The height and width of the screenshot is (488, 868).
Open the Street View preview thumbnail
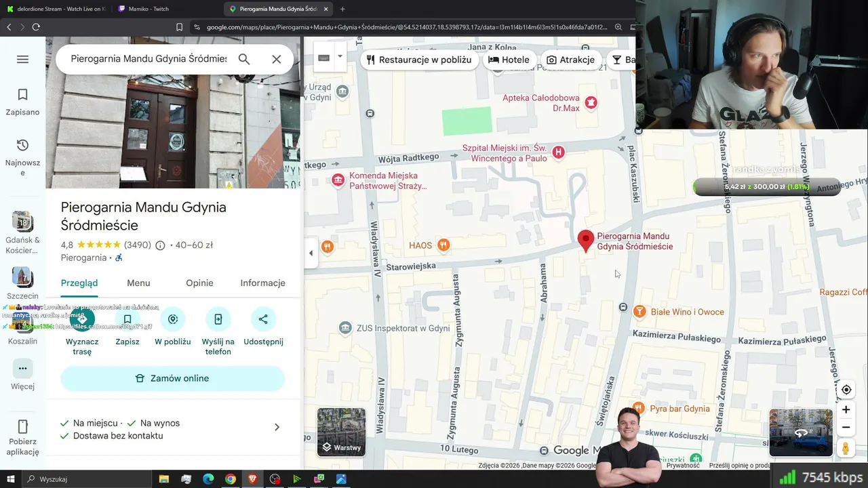coord(801,432)
